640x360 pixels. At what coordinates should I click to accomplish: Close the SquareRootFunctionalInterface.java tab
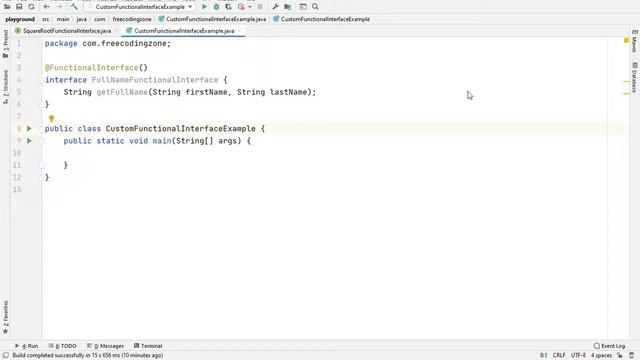tap(116, 31)
